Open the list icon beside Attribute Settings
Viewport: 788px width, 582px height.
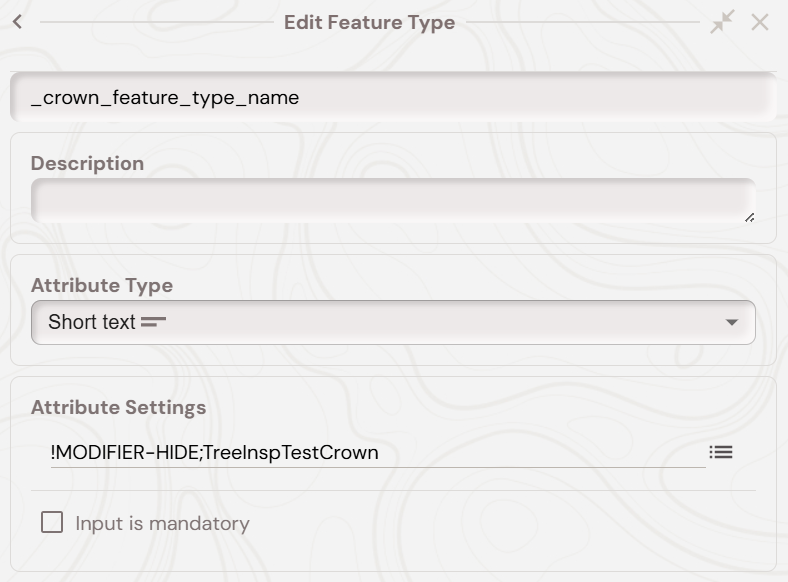(721, 453)
